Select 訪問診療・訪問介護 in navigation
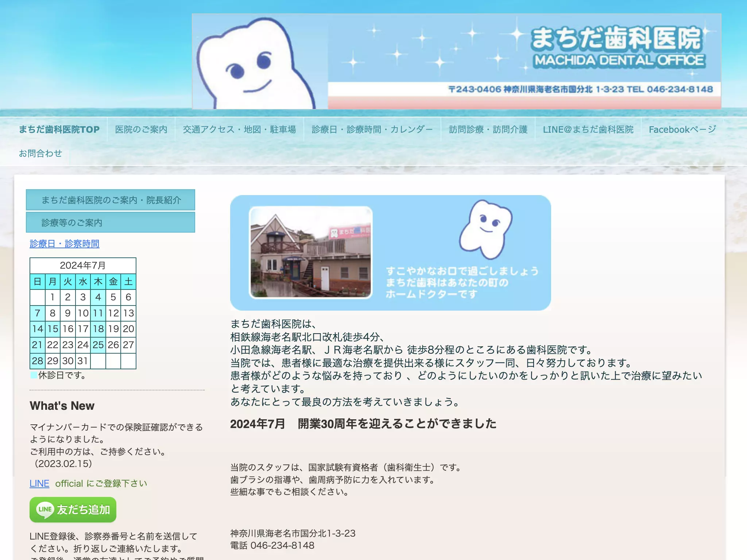747x560 pixels. [x=488, y=129]
